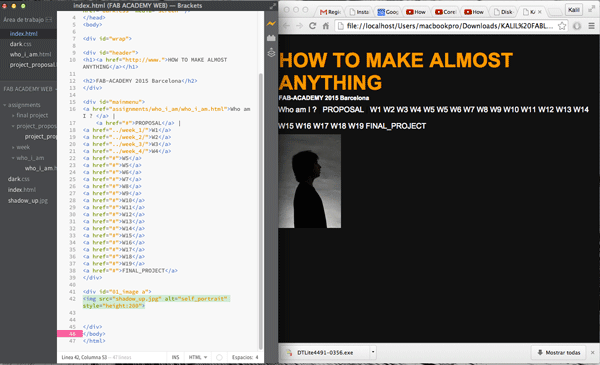The image size is (600, 365).
Task: Reload the page in Chrome
Action: point(312,26)
